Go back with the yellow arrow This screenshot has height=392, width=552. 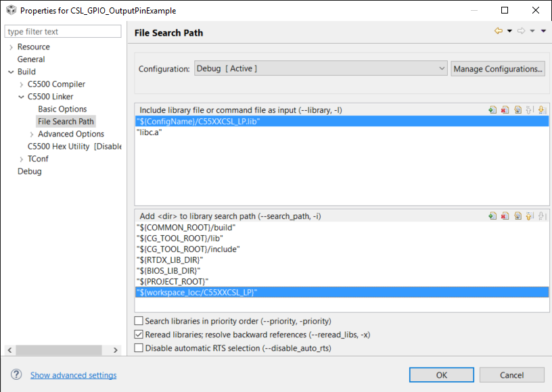tap(499, 31)
